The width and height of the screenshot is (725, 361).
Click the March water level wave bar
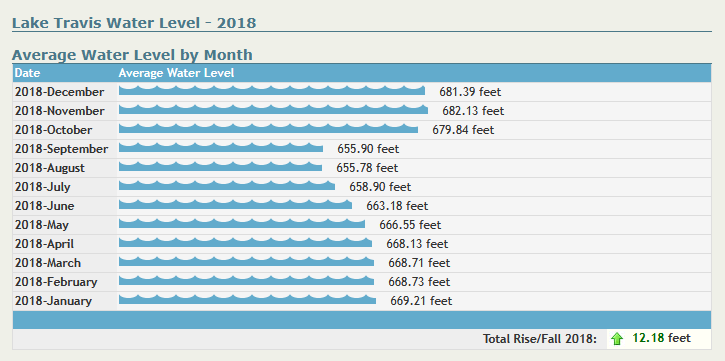tap(246, 261)
